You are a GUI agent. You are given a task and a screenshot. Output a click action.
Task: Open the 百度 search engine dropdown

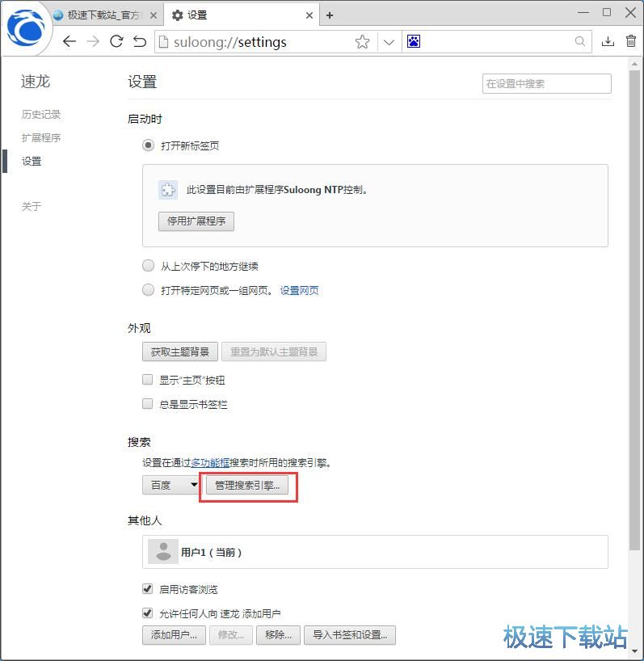click(x=171, y=485)
